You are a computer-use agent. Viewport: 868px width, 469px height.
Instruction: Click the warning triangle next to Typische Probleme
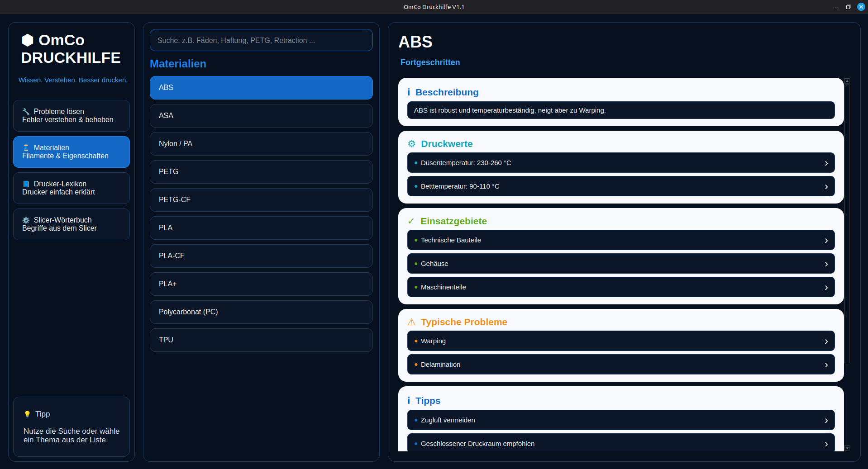(x=411, y=322)
